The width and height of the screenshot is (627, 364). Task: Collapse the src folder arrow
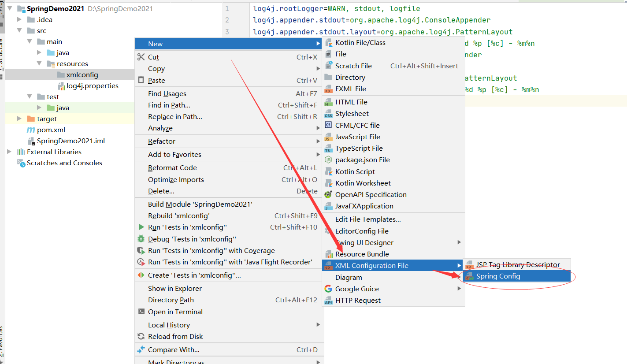[x=19, y=30]
